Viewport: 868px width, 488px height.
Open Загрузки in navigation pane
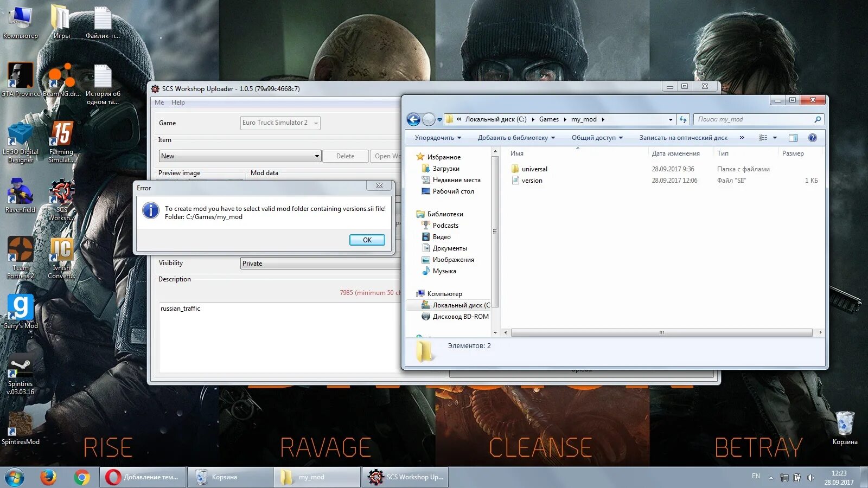446,169
